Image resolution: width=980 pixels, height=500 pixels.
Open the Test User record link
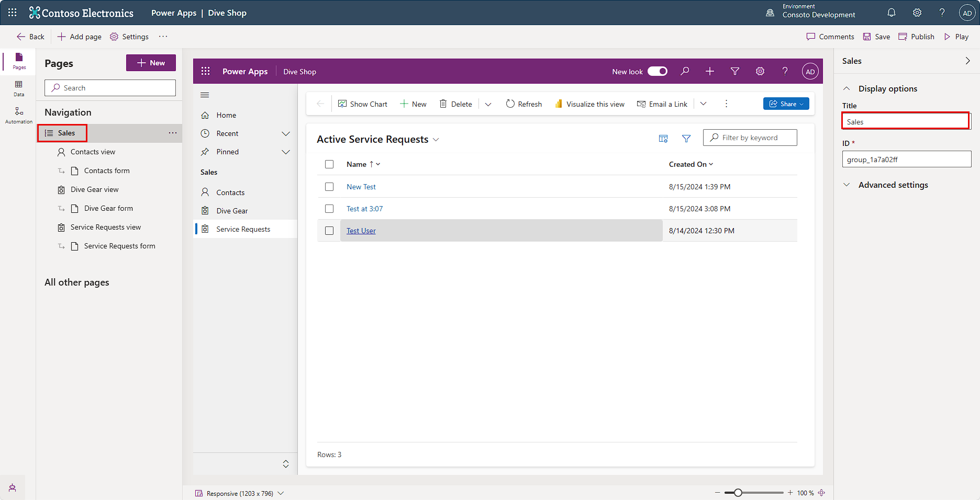361,230
